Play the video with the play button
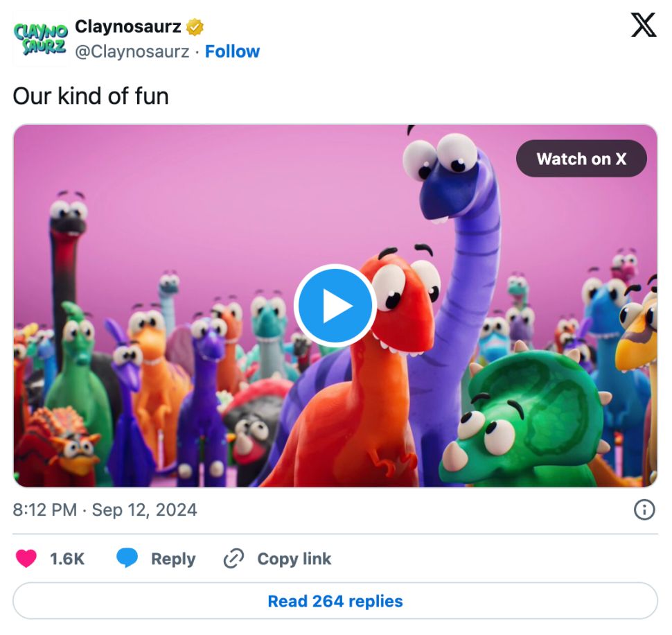 click(x=335, y=306)
